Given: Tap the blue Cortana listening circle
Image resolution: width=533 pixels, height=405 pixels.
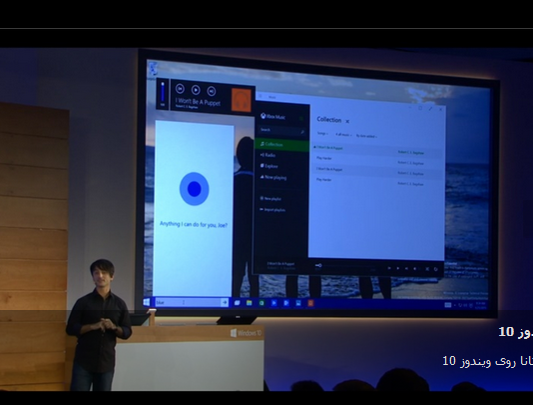Looking at the screenshot, I should pyautogui.click(x=194, y=189).
